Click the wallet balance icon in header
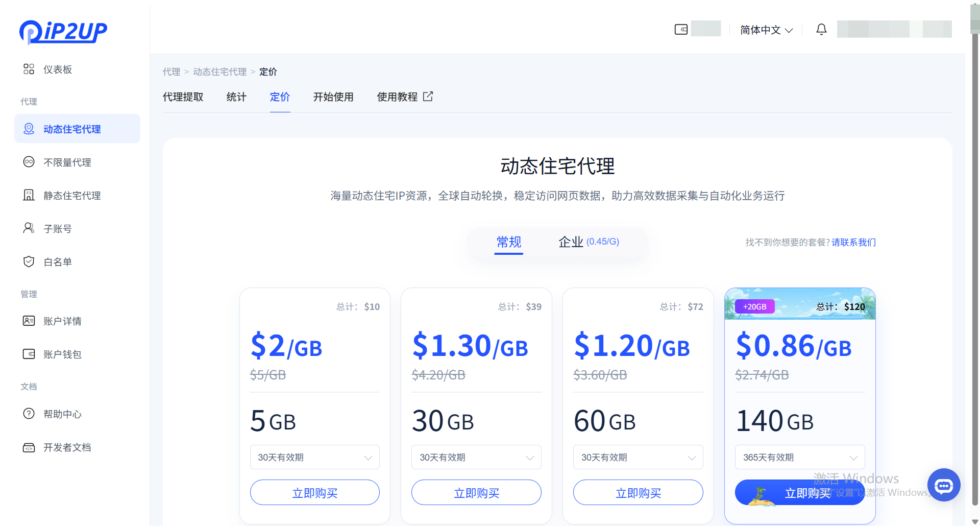Image resolution: width=980 pixels, height=526 pixels. tap(681, 30)
